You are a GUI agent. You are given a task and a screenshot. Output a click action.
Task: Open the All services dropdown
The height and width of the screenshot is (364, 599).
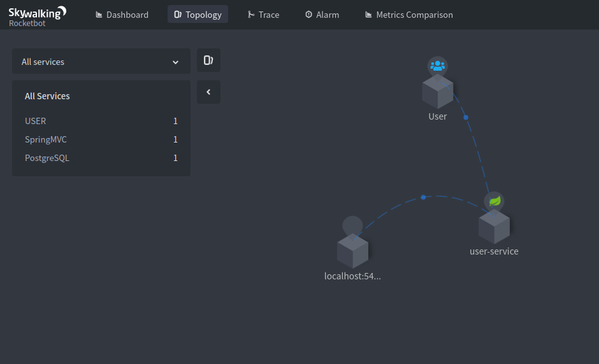(101, 62)
